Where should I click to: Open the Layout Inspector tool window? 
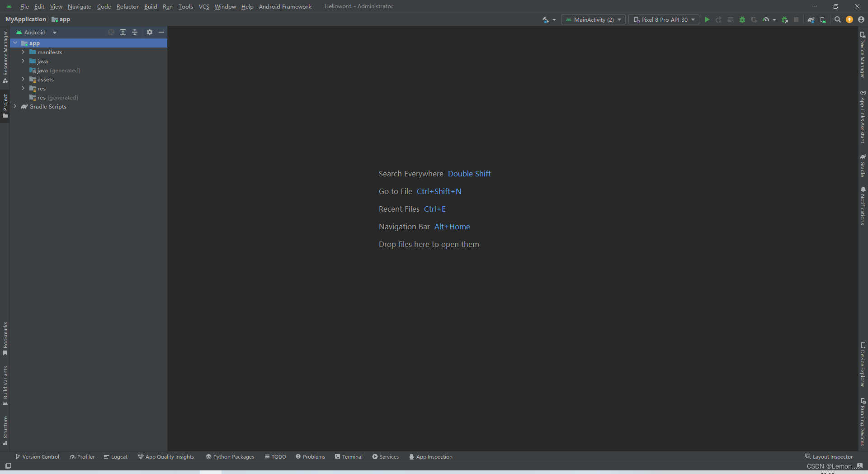tap(829, 457)
